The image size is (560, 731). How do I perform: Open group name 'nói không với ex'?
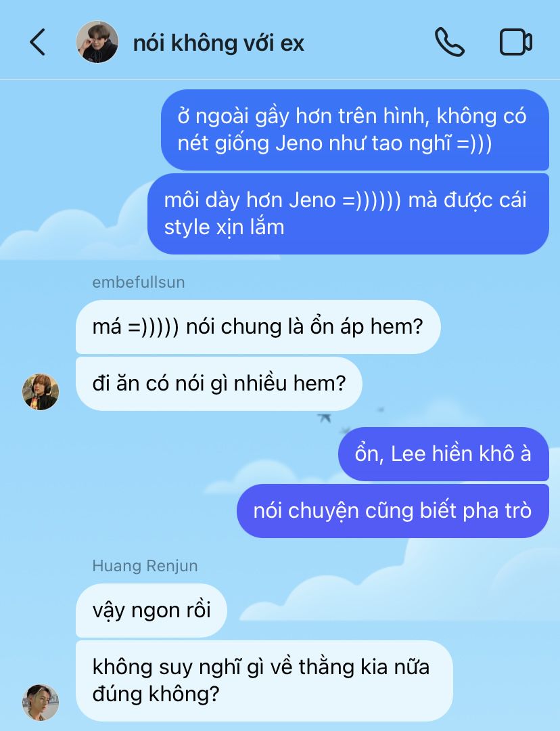point(218,43)
